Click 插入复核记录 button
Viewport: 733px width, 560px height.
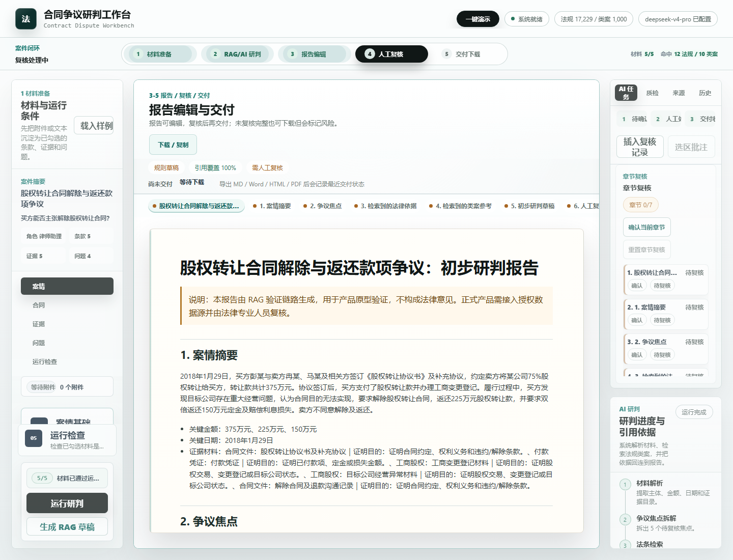pyautogui.click(x=640, y=147)
